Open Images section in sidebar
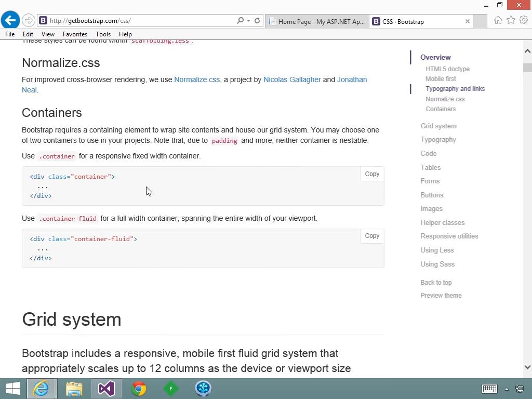Viewport: 532px width, 399px height. point(431,209)
